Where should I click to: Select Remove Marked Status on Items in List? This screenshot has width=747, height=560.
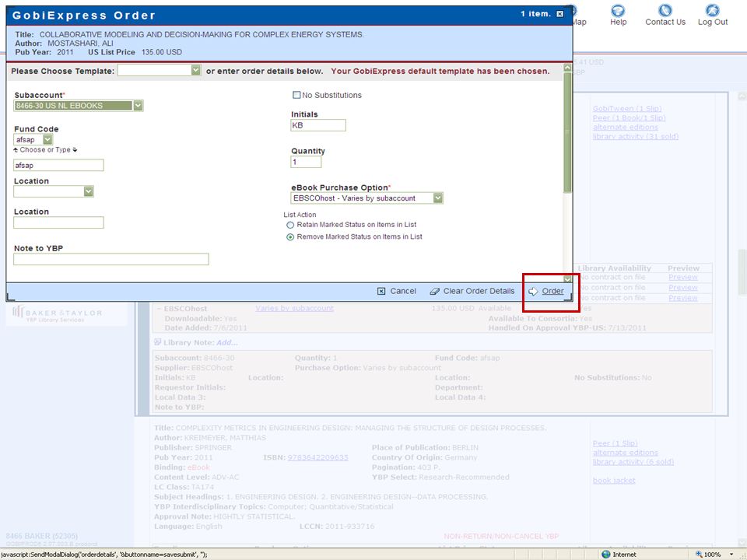(290, 237)
